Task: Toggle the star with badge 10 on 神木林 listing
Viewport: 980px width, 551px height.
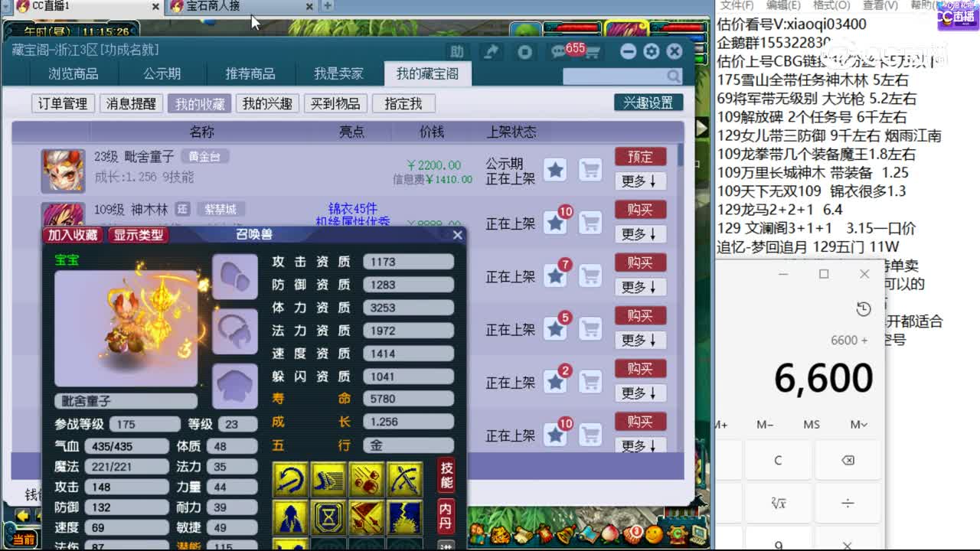Action: click(x=556, y=223)
